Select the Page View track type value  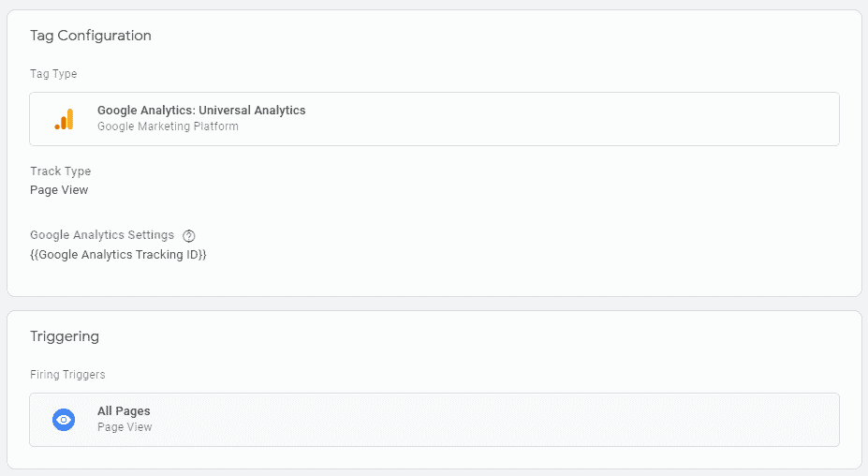point(59,190)
